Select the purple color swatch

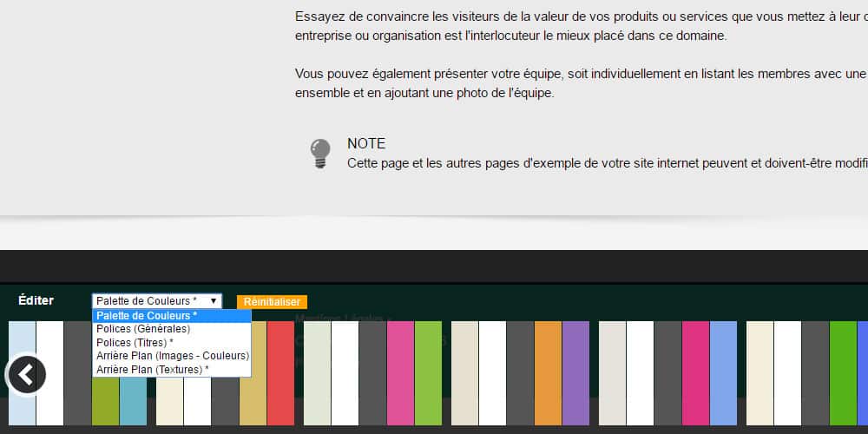tap(575, 373)
